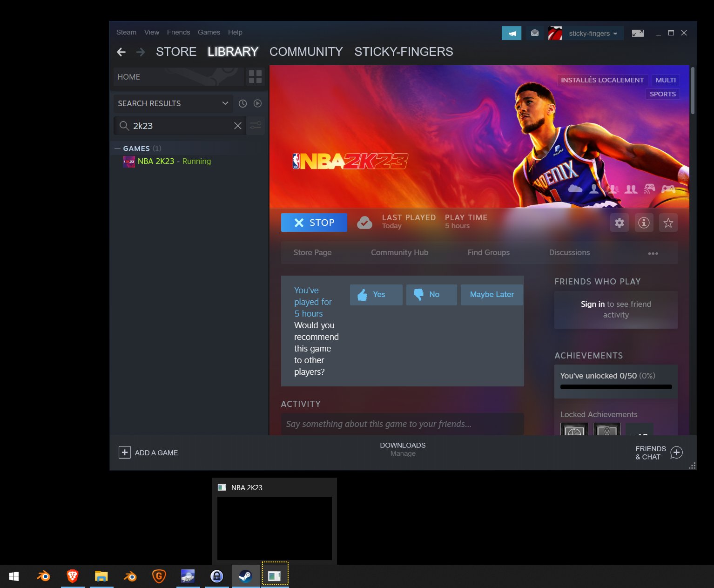Switch library to grid collections view
Image resolution: width=714 pixels, height=588 pixels.
(x=255, y=77)
